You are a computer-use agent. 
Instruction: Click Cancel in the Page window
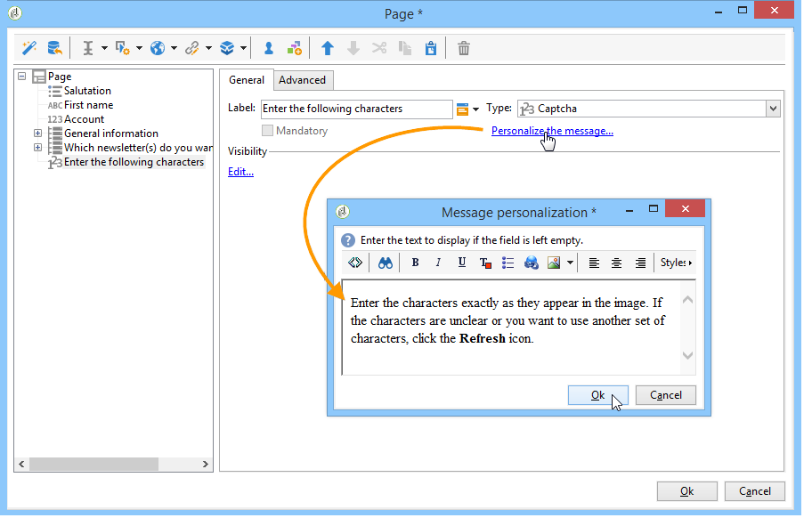(754, 491)
